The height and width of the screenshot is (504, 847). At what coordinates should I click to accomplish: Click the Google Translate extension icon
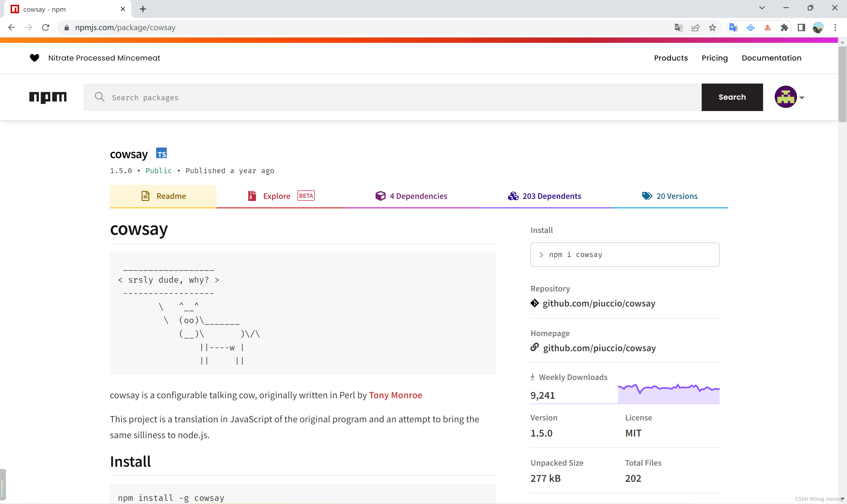coord(733,28)
